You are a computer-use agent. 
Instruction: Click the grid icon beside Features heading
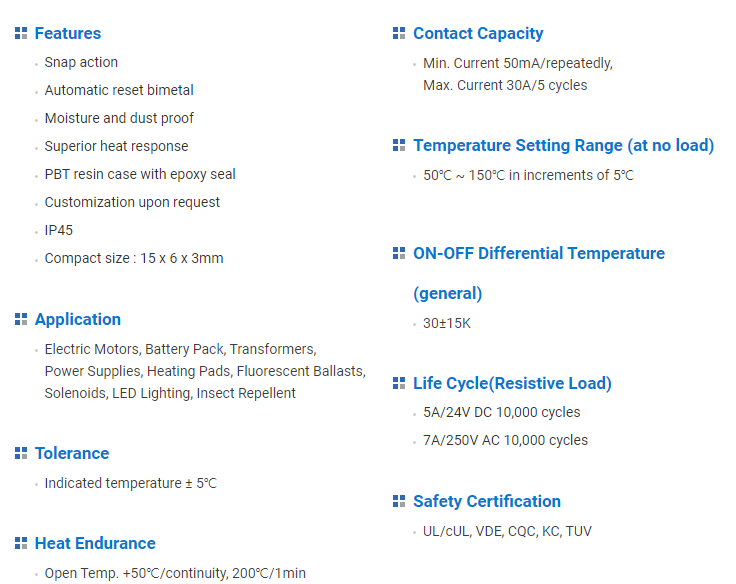coord(21,33)
